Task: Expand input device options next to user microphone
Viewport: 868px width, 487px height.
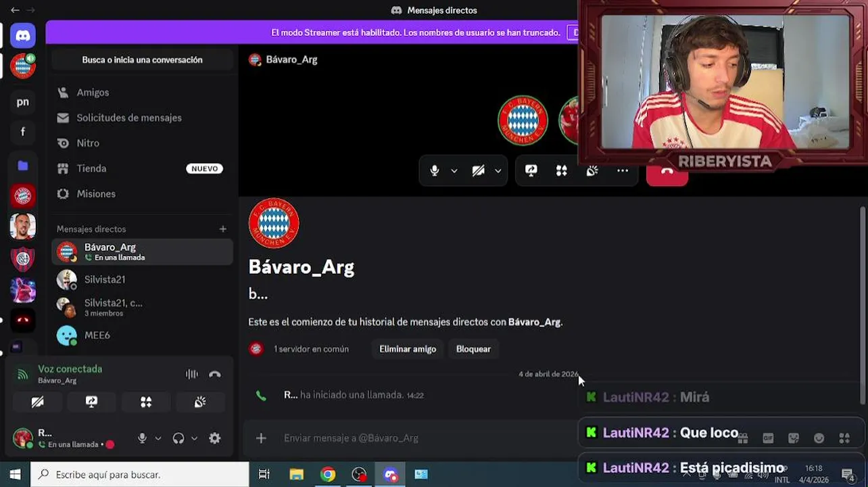Action: [158, 438]
